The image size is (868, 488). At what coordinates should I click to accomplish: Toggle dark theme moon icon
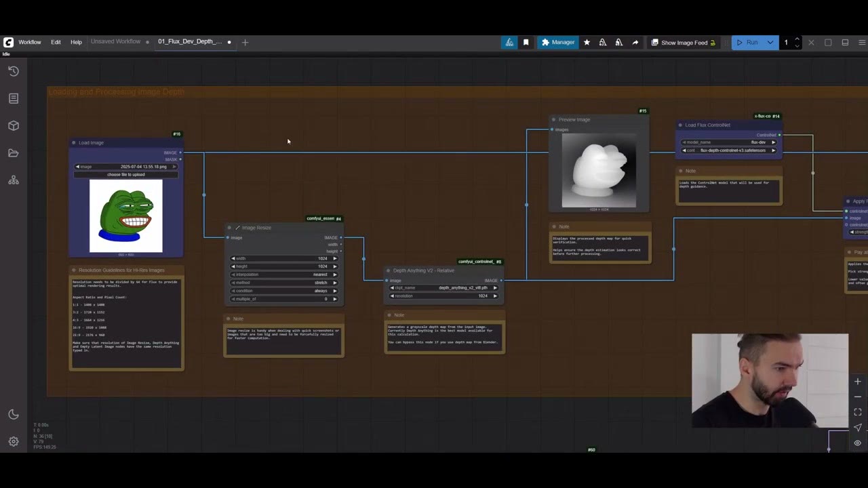(x=14, y=414)
